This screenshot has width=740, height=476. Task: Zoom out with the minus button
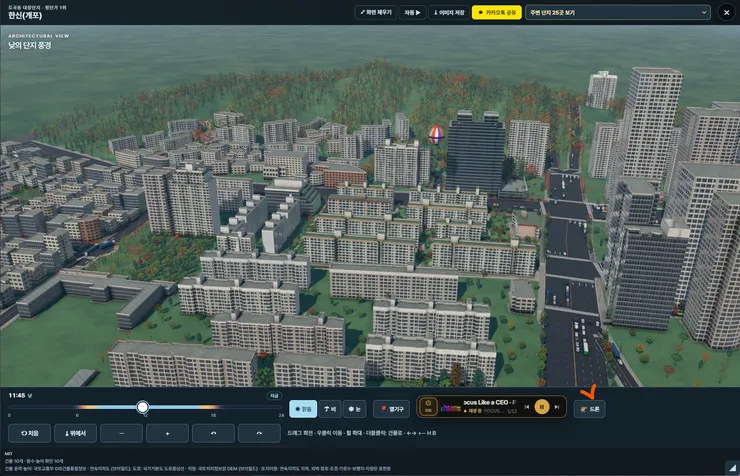coord(121,433)
